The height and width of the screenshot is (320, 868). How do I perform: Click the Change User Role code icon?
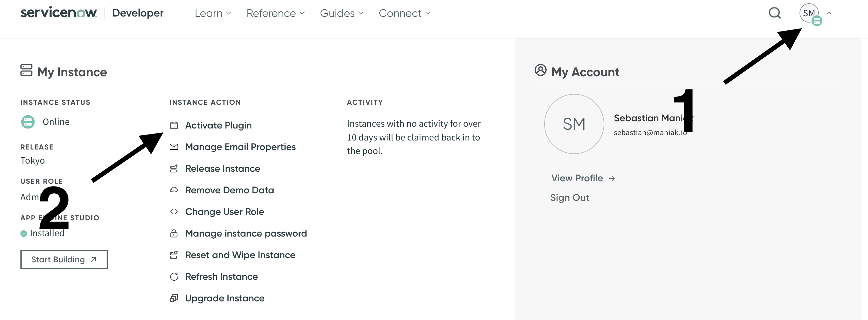(x=174, y=212)
